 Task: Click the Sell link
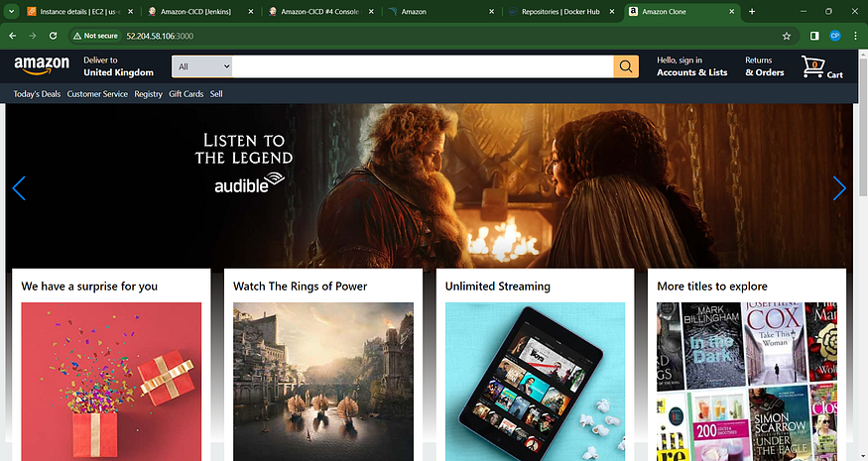tap(216, 94)
